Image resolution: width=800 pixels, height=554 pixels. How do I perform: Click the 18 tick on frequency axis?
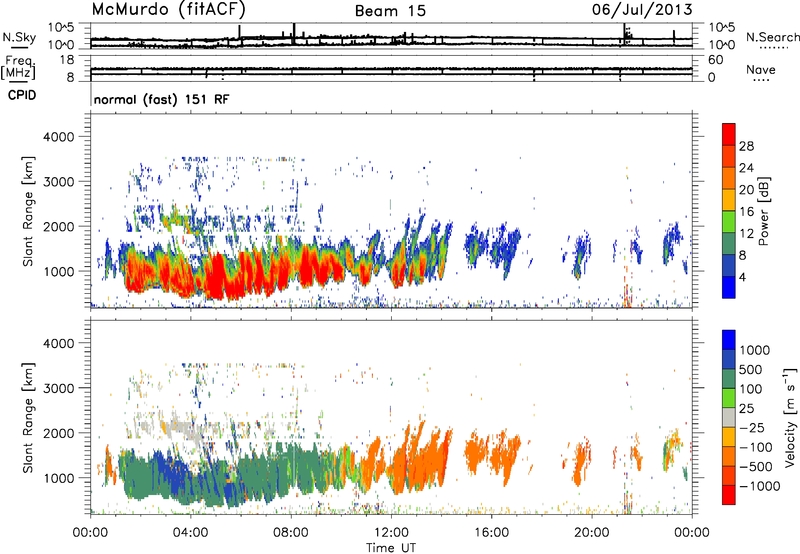tap(67, 60)
